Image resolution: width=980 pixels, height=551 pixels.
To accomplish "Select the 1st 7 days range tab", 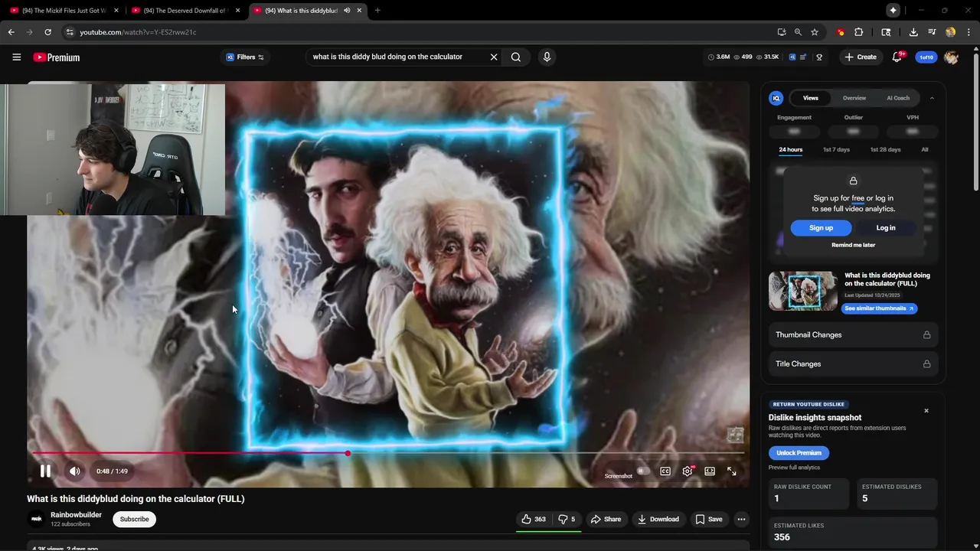I will pos(836,150).
